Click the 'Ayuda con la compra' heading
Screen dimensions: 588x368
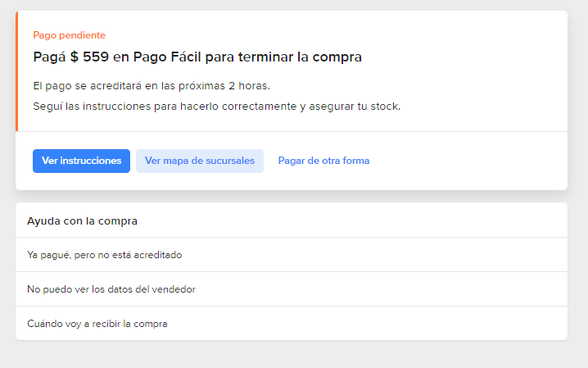82,220
